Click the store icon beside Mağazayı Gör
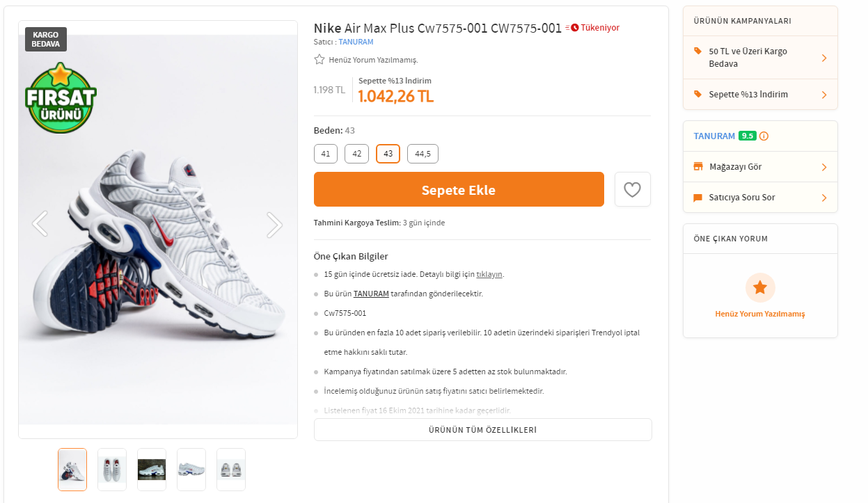Screen dimensions: 868x503 698,167
